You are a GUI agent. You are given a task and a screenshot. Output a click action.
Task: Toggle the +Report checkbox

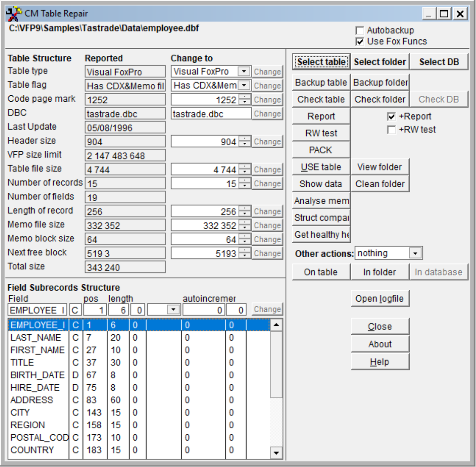click(391, 116)
